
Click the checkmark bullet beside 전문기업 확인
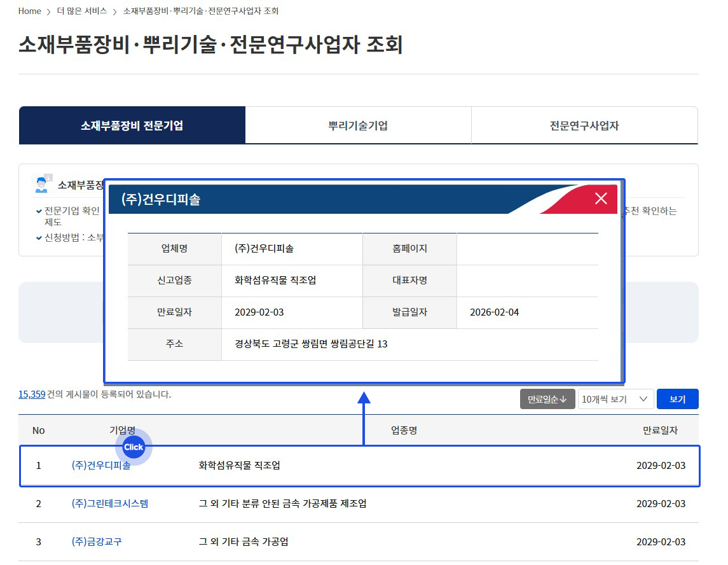click(39, 211)
